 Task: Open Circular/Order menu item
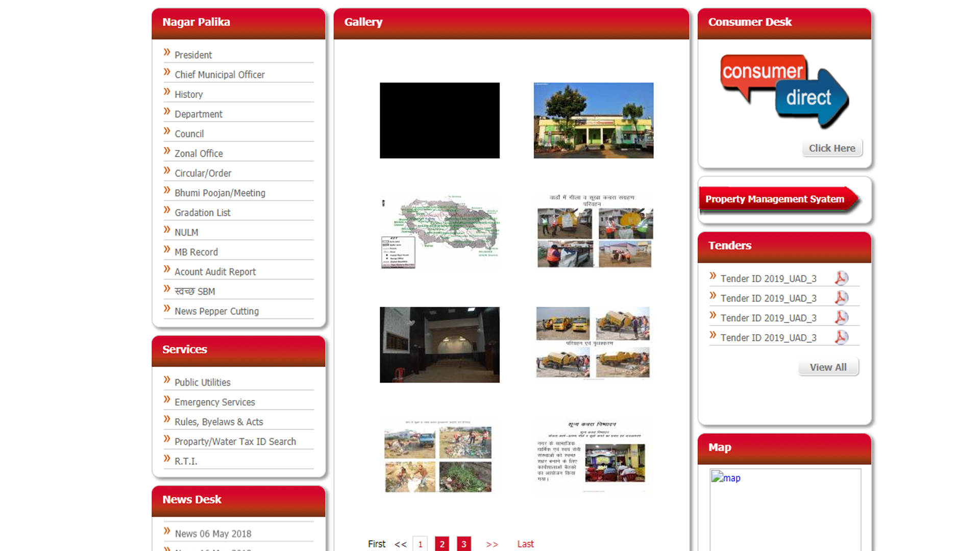click(x=203, y=173)
